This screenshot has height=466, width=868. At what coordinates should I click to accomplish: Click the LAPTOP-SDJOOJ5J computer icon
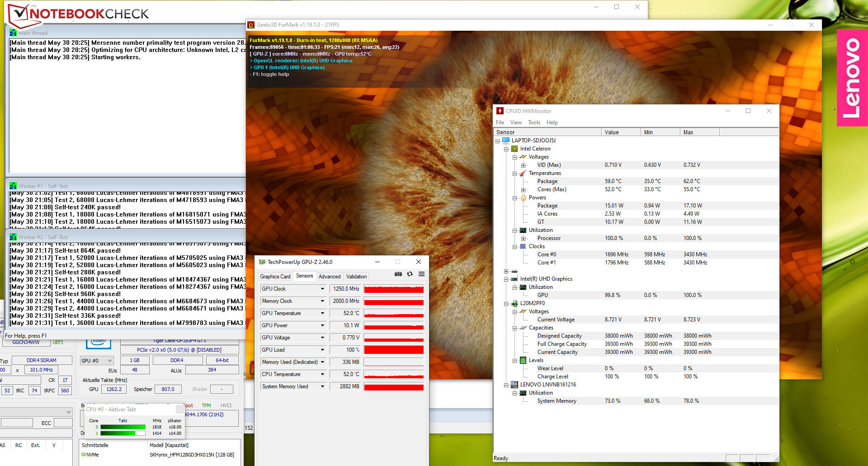pyautogui.click(x=506, y=141)
